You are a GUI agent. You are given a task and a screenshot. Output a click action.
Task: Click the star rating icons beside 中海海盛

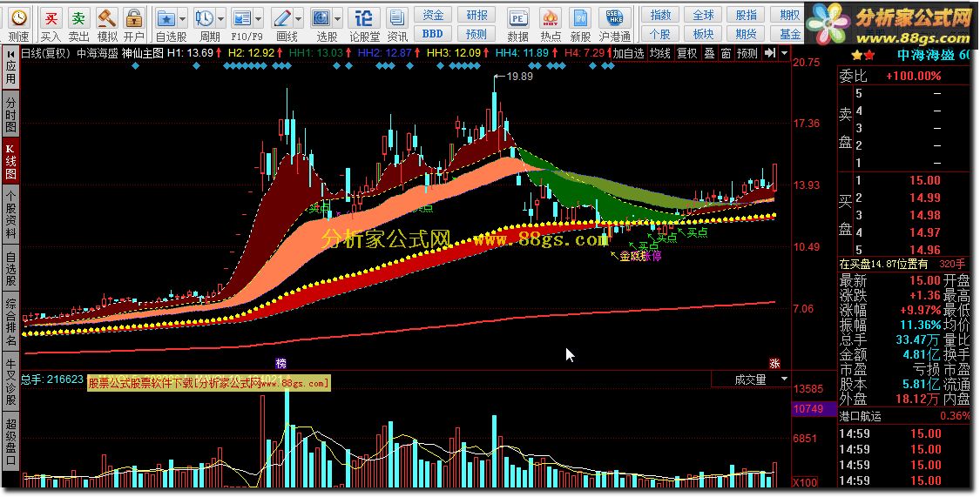coord(863,55)
